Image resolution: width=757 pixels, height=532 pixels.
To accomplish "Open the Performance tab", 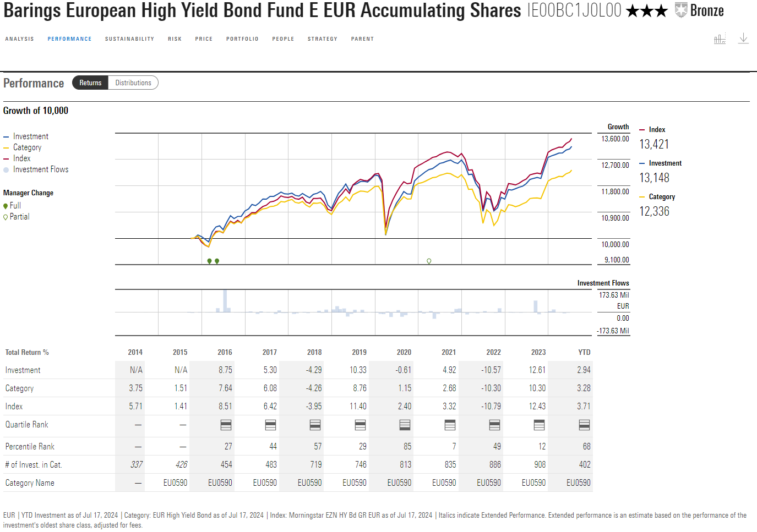I will click(69, 39).
